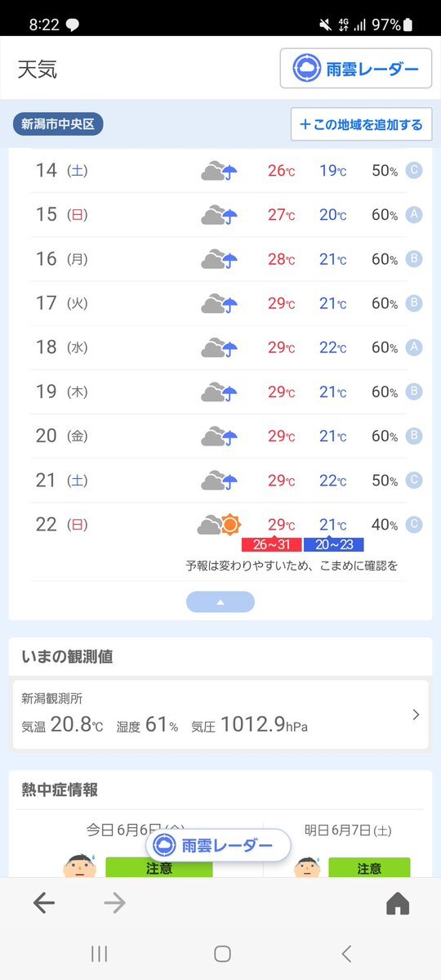The width and height of the screenshot is (441, 980).
Task: Tap the reliability A badge for day 15
Action: pyautogui.click(x=413, y=214)
